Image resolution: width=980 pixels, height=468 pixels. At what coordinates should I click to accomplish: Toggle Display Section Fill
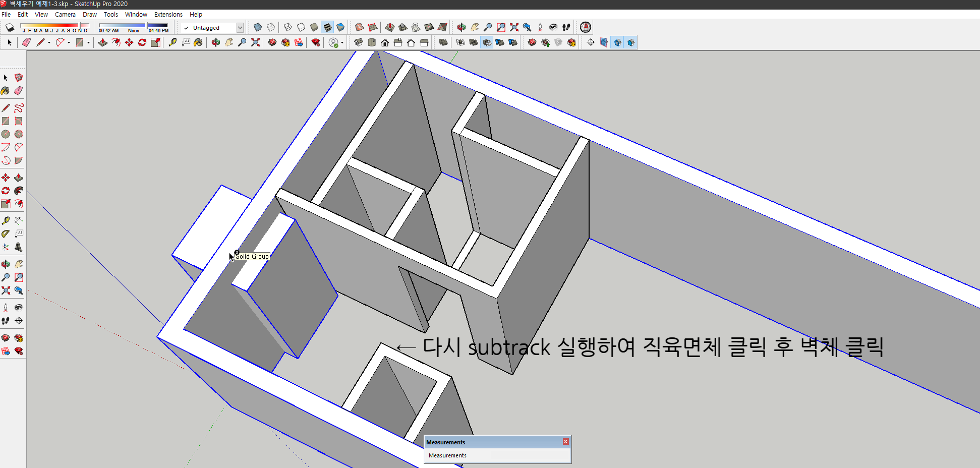(x=630, y=42)
